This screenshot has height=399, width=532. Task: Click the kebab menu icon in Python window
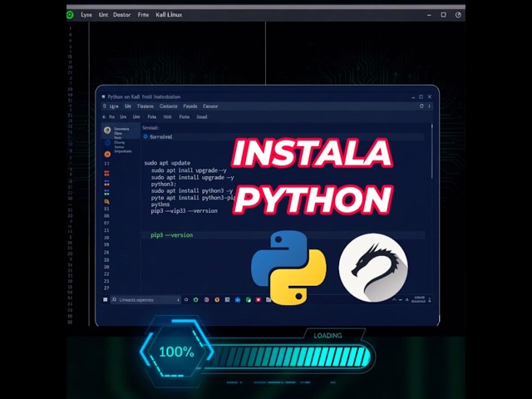tap(429, 106)
